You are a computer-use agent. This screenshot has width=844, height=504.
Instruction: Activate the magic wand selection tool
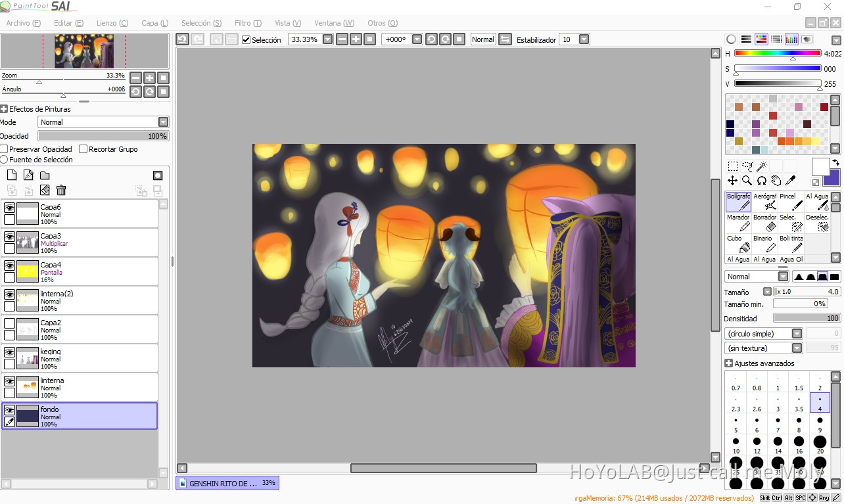click(x=761, y=167)
